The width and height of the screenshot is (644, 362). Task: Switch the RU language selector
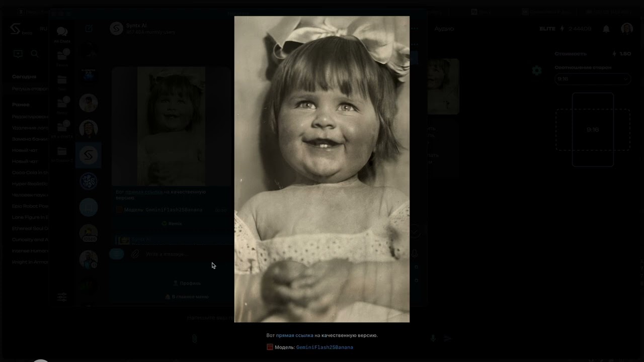43,29
